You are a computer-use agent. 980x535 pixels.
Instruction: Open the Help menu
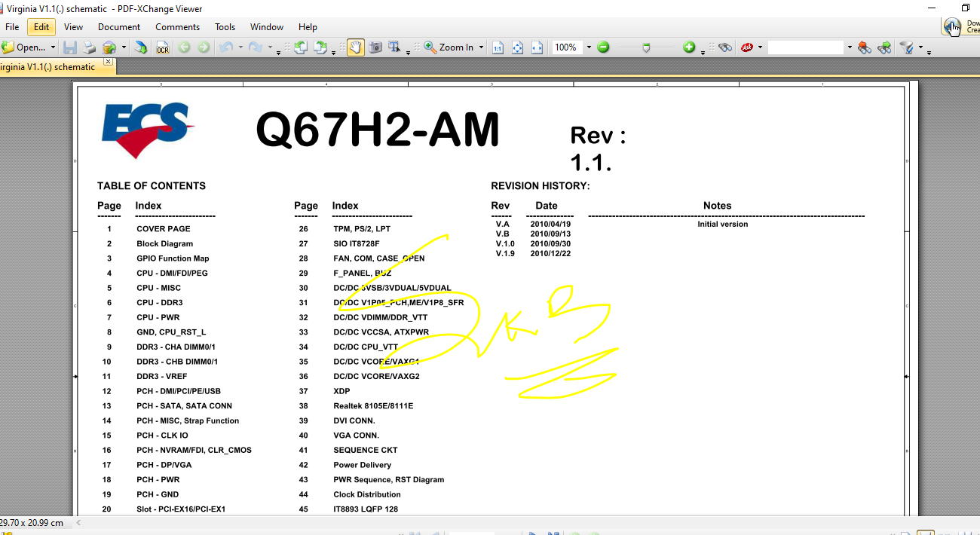pyautogui.click(x=308, y=27)
